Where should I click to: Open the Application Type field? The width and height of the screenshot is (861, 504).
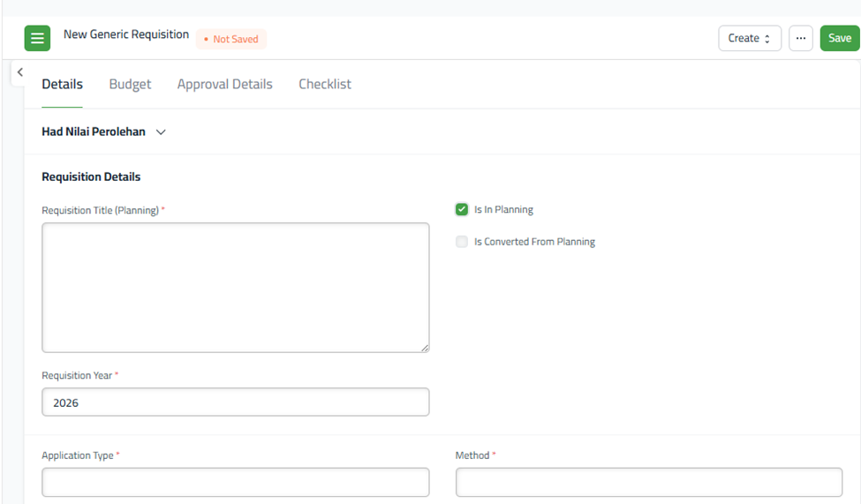click(x=235, y=482)
